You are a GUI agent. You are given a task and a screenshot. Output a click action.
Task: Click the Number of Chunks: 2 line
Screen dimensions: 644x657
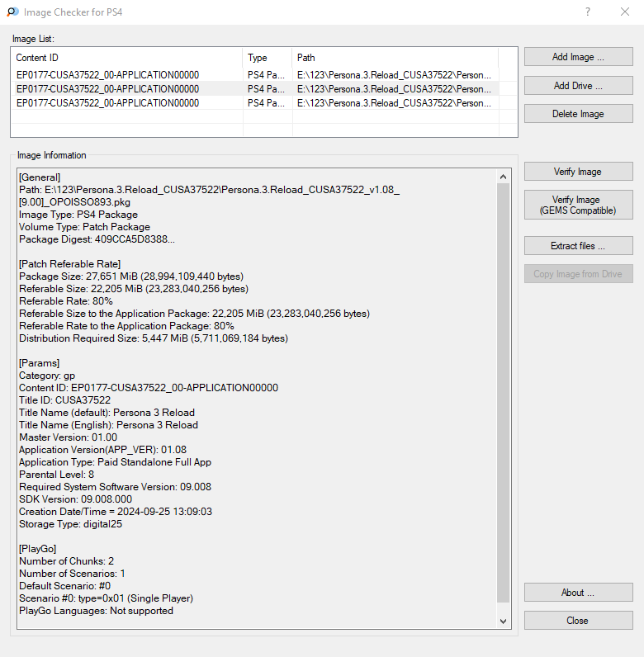click(x=66, y=561)
